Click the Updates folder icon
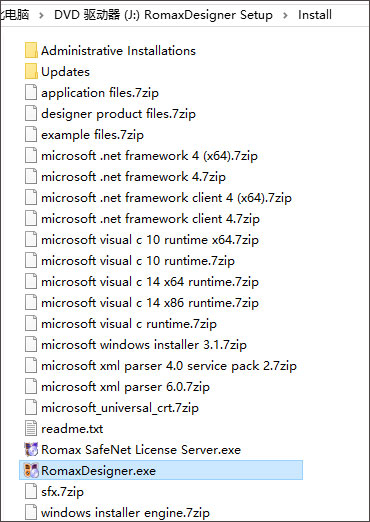The image size is (370, 522). 31,71
